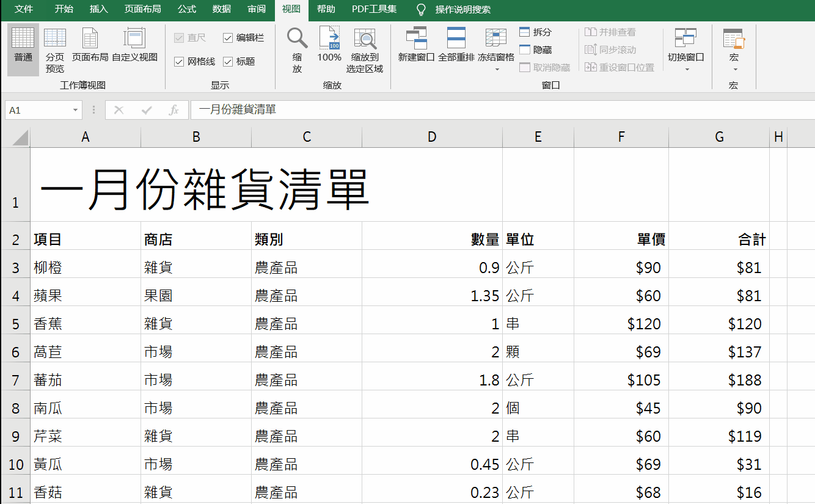The height and width of the screenshot is (504, 815).
Task: Open Custom Views (自定义视图)
Action: coord(134,46)
